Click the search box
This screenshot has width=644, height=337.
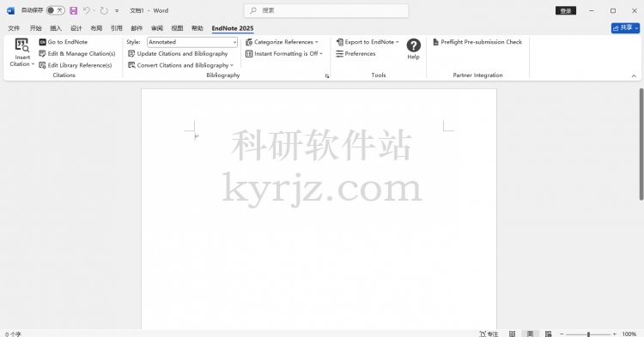point(326,10)
